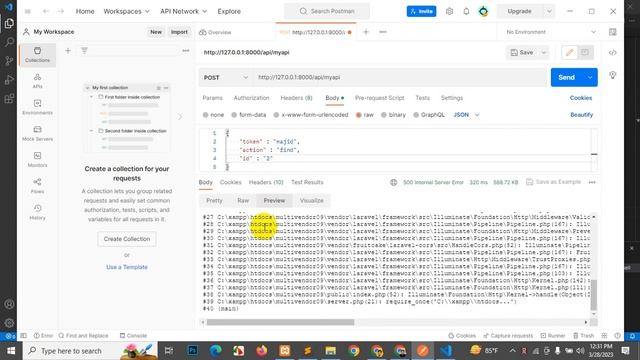Open the Collections sidebar panel
This screenshot has height=360, width=640.
[37, 54]
